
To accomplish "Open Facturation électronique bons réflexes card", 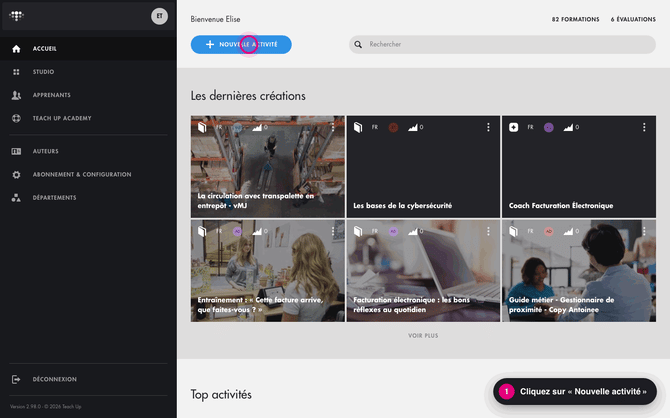I will pos(423,271).
